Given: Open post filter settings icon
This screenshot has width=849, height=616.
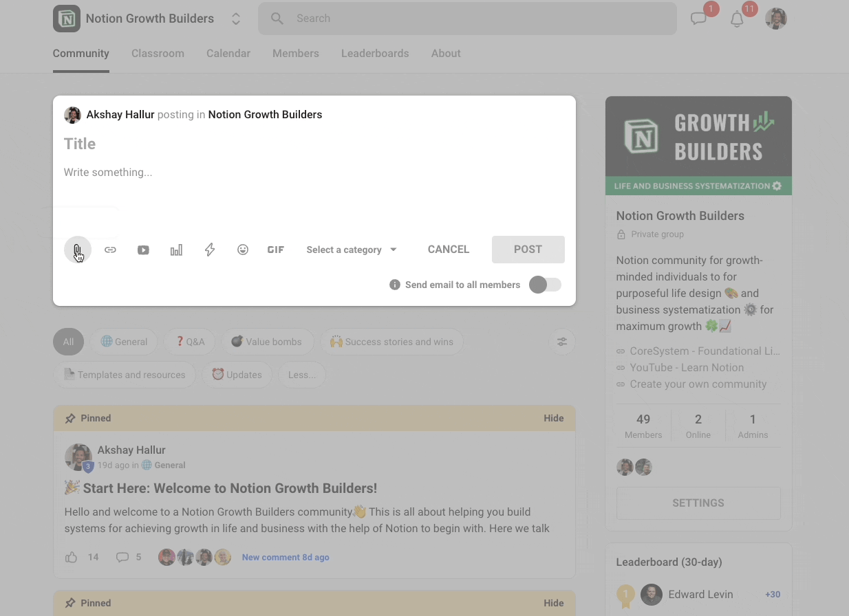Looking at the screenshot, I should (562, 342).
